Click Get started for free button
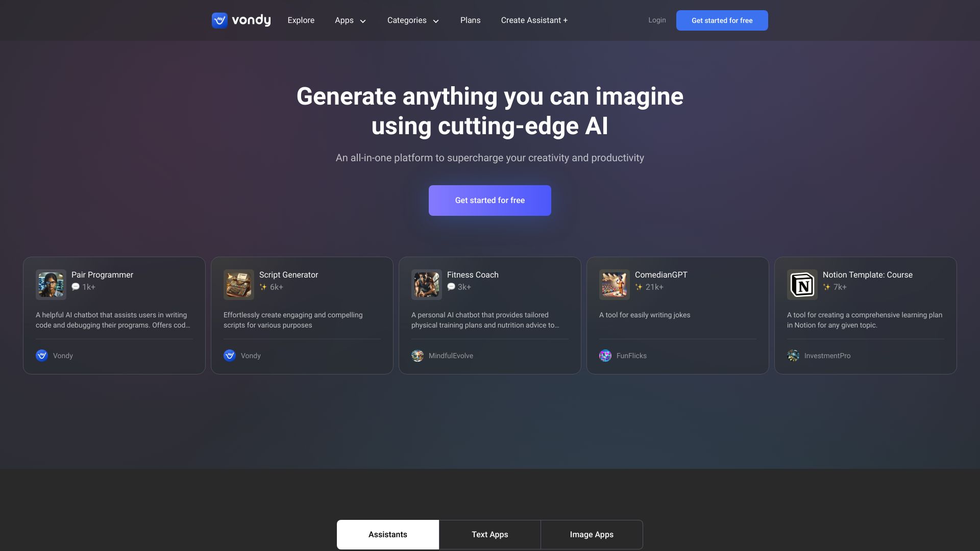Viewport: 980px width, 551px height. click(x=490, y=201)
